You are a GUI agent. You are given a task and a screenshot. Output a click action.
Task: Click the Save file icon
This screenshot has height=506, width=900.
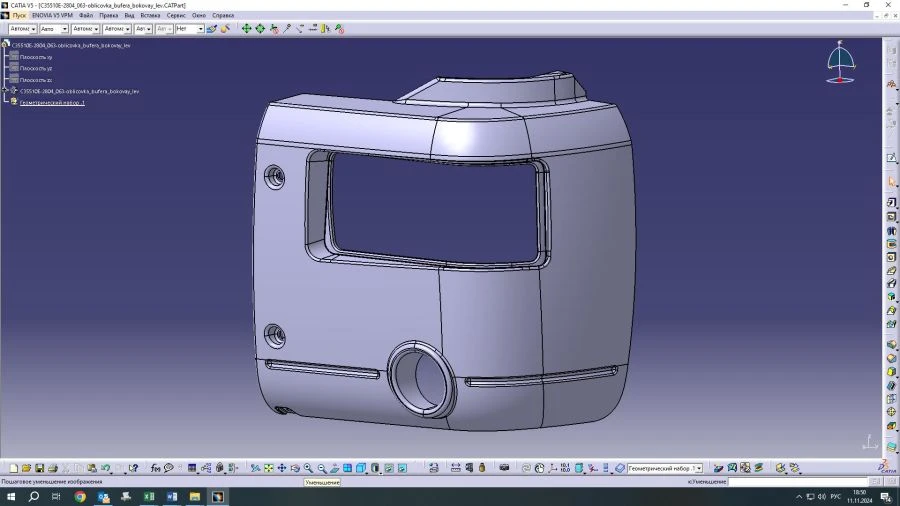tap(40, 468)
